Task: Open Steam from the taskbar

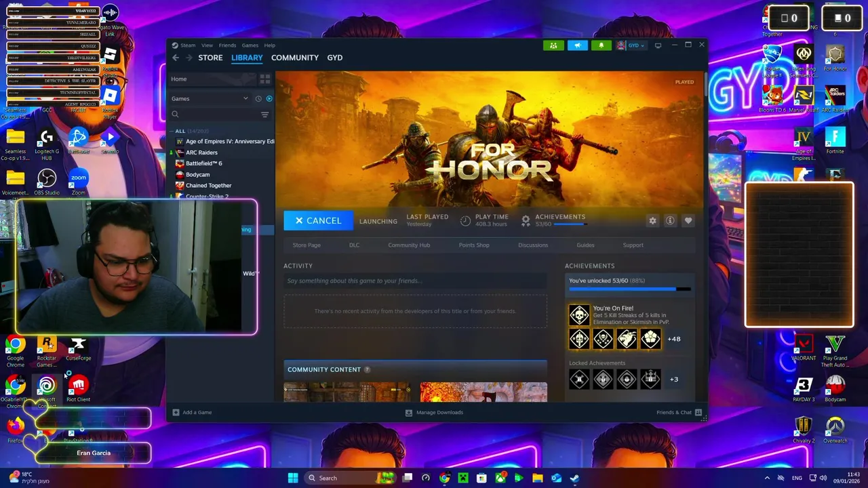Action: (574, 478)
